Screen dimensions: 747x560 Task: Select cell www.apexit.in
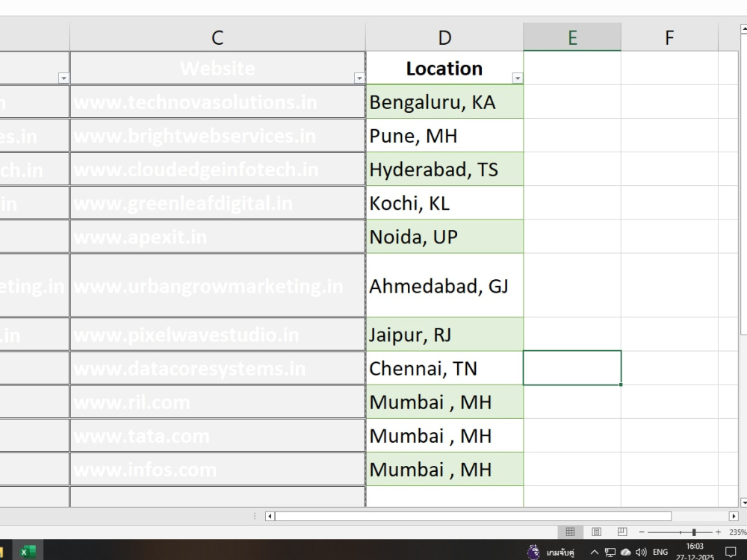tap(217, 237)
